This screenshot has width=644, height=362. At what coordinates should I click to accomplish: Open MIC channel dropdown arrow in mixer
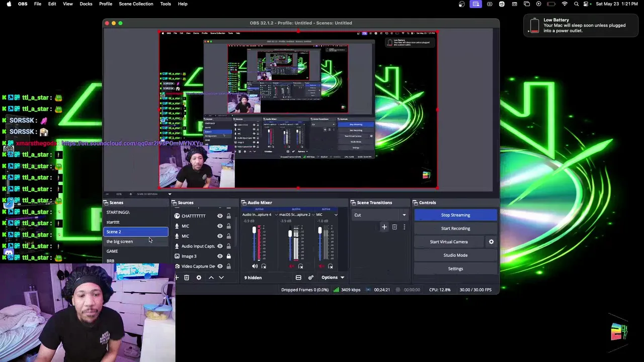coord(336,215)
